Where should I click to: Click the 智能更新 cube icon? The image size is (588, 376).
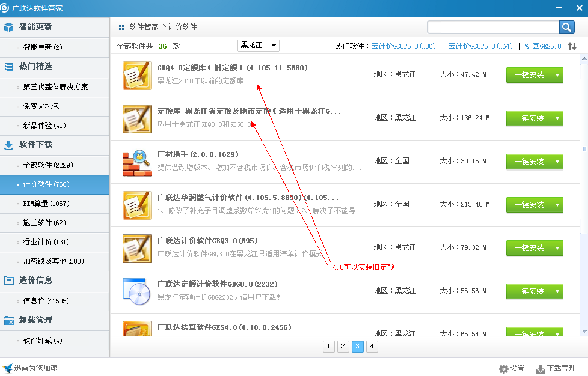click(8, 27)
